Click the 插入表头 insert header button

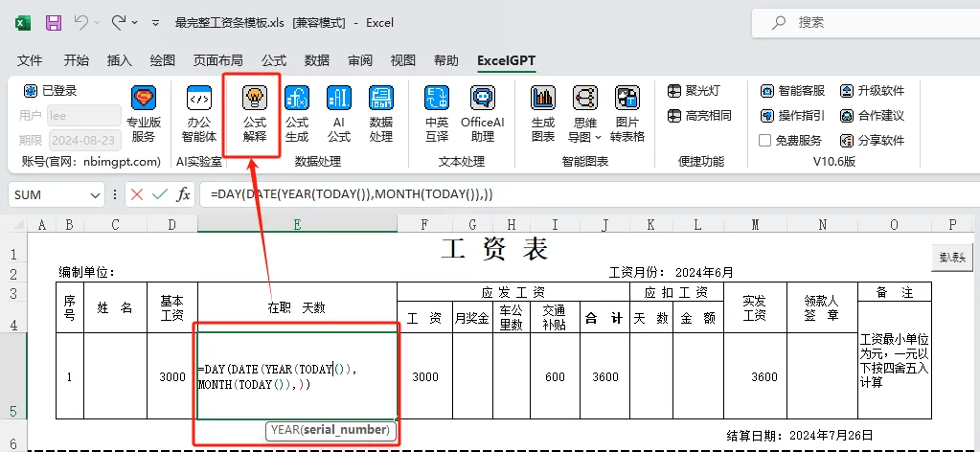click(x=952, y=258)
